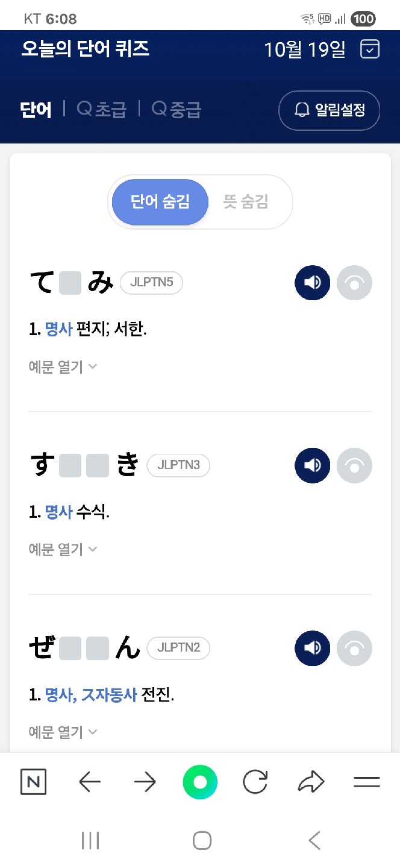Play audio for the すき word
The image size is (400, 868).
tap(312, 465)
